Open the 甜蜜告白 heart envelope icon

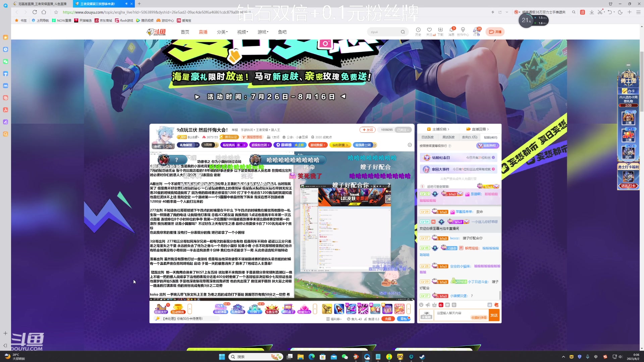coord(304,308)
